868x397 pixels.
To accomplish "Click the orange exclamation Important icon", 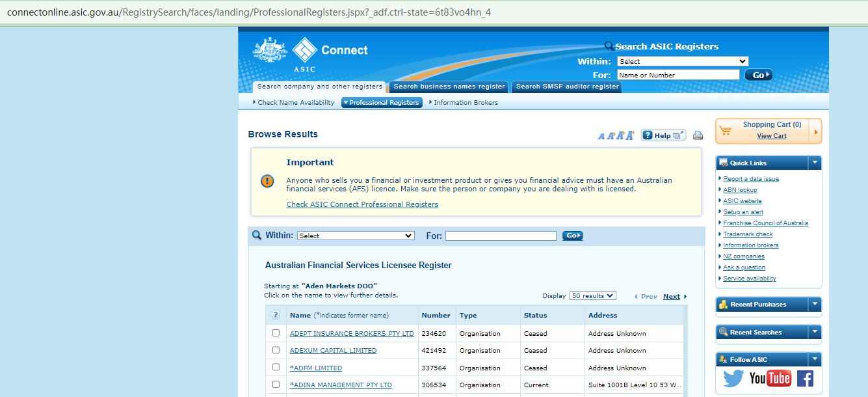I will [267, 181].
